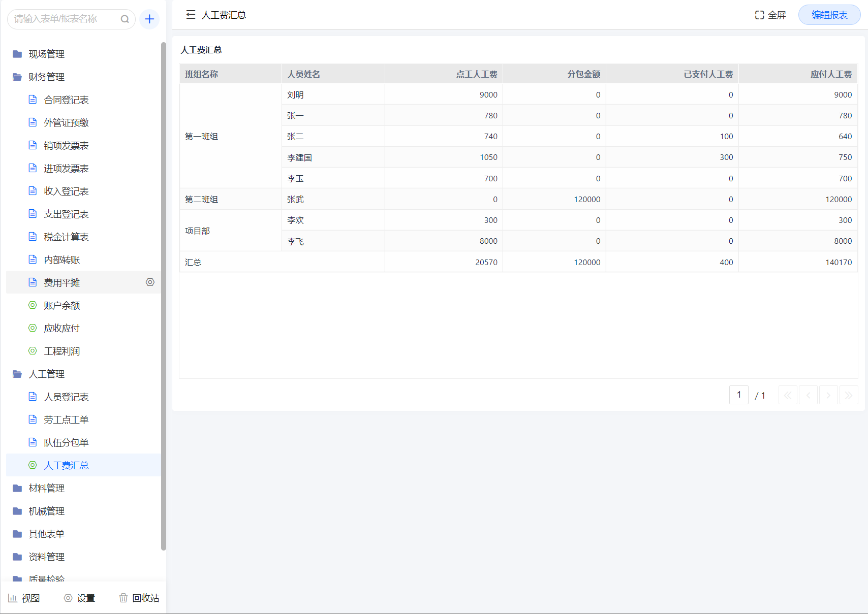Click the gear icon beside 费用平摊

pos(150,282)
